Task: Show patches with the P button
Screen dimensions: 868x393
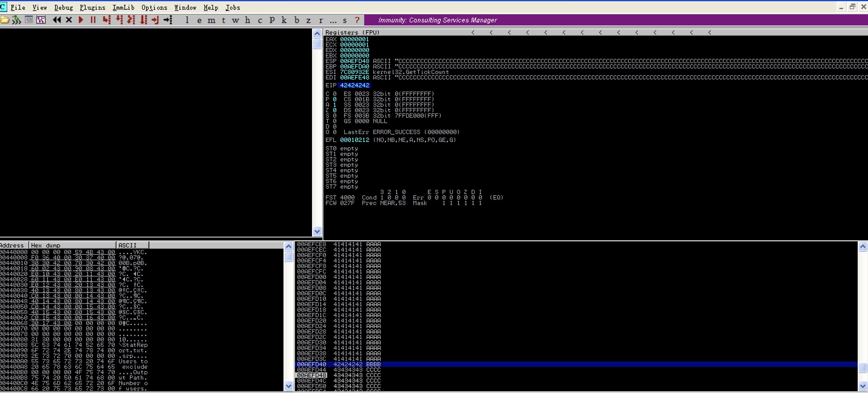Action: (x=272, y=20)
